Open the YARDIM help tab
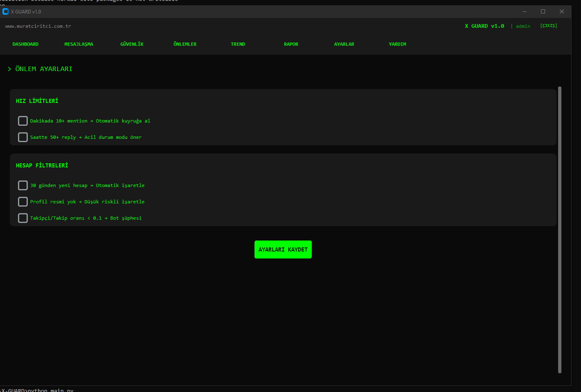 [x=398, y=44]
